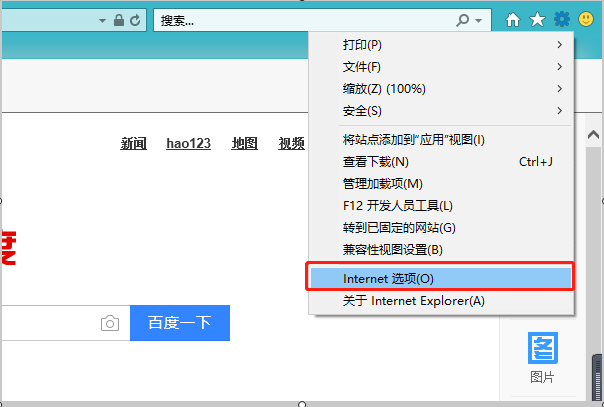Refresh the page with the reload icon
The width and height of the screenshot is (604, 407).
click(135, 20)
